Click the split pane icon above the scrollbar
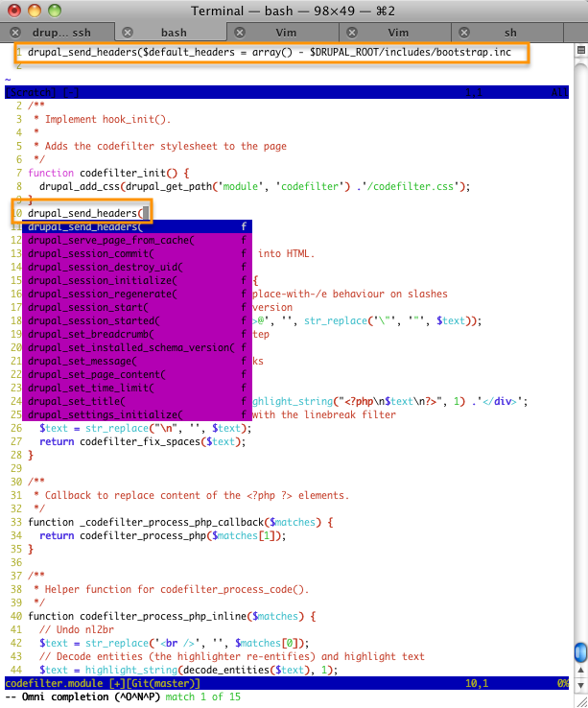This screenshot has width=588, height=708. 581,50
